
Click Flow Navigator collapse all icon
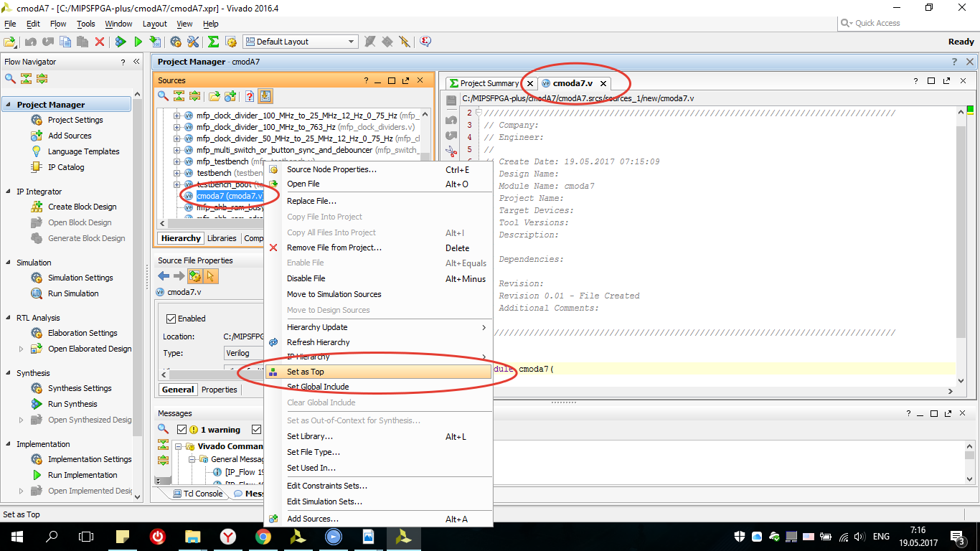coord(26,79)
